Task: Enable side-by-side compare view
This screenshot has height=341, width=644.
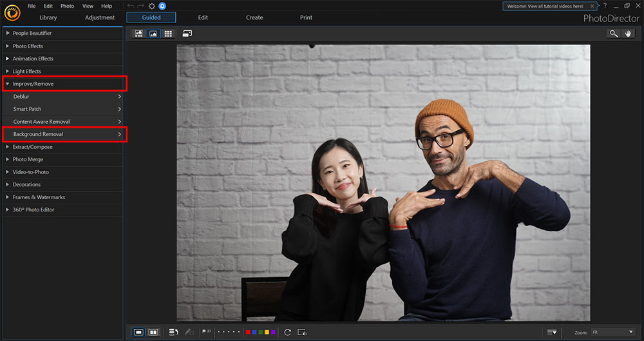Action: [x=153, y=332]
